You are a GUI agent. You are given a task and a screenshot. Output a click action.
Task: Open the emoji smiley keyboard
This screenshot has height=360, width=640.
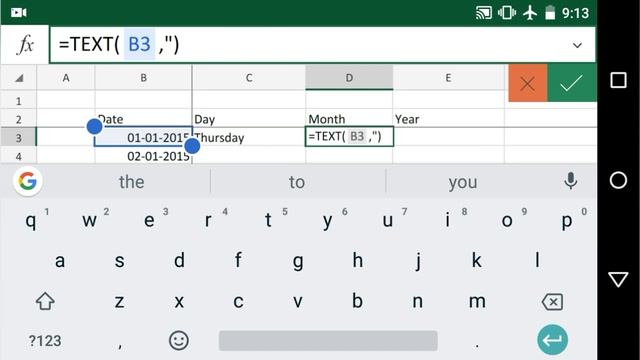click(x=179, y=340)
